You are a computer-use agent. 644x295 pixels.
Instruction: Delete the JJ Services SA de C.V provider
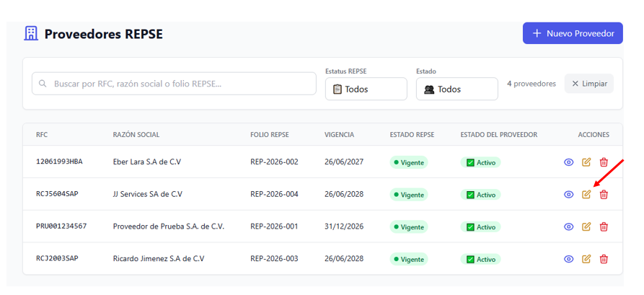(x=604, y=194)
